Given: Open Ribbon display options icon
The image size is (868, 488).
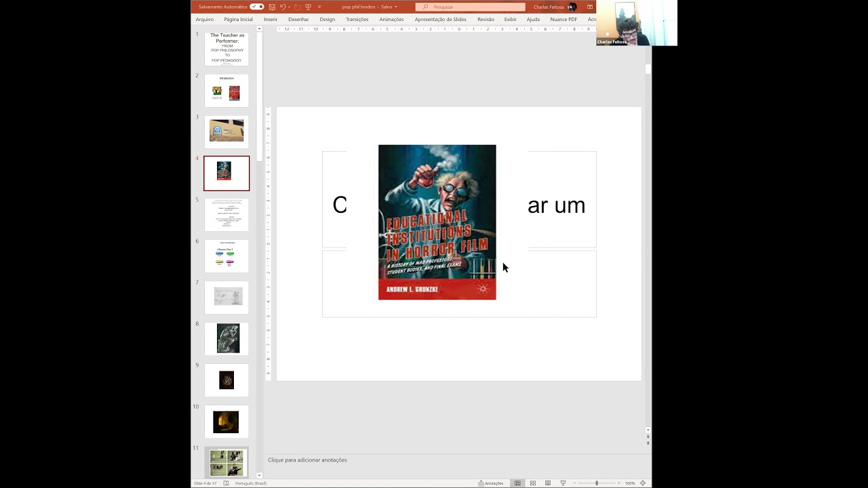Looking at the screenshot, I should 590,7.
